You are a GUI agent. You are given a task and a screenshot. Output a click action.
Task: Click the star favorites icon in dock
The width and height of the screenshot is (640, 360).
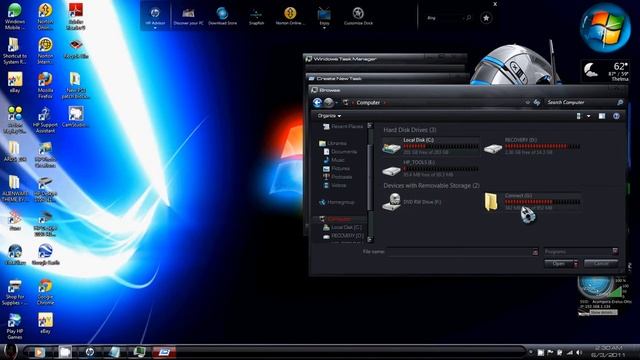(x=486, y=18)
